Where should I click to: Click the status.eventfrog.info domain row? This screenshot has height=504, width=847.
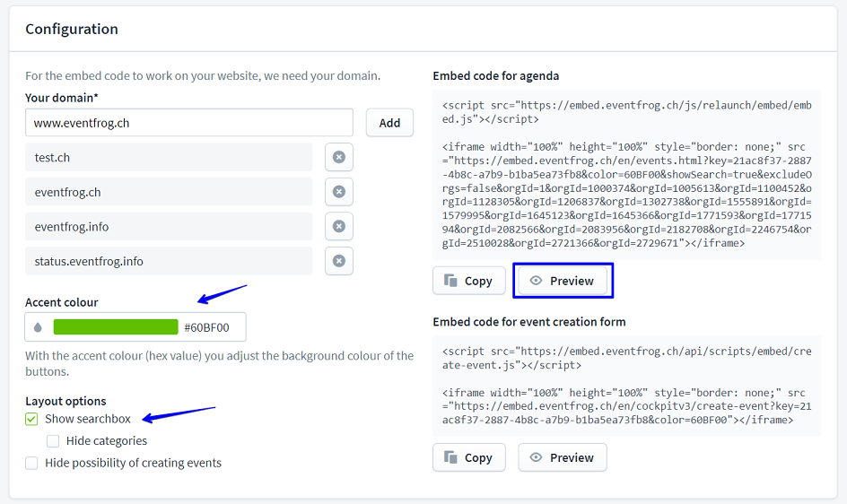click(169, 261)
